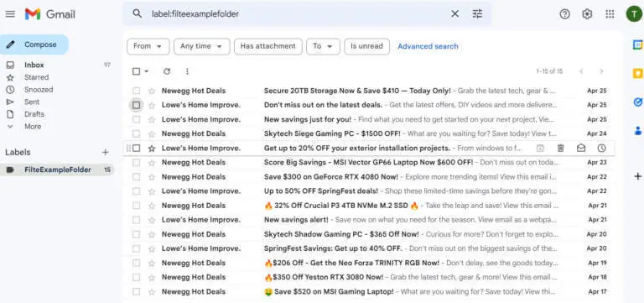Image resolution: width=644 pixels, height=303 pixels.
Task: Open the Advanced search link
Action: tap(428, 46)
